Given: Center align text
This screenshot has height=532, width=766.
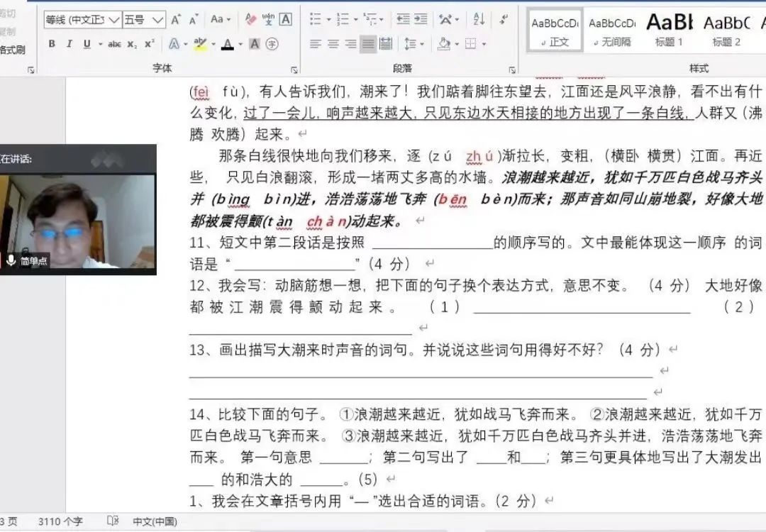Looking at the screenshot, I should [x=333, y=44].
